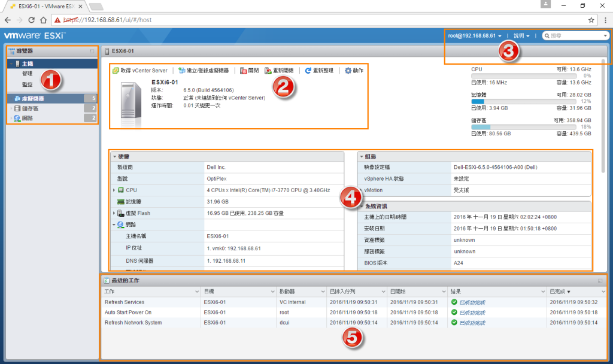Open the 說明 help dropdown

[x=521, y=35]
